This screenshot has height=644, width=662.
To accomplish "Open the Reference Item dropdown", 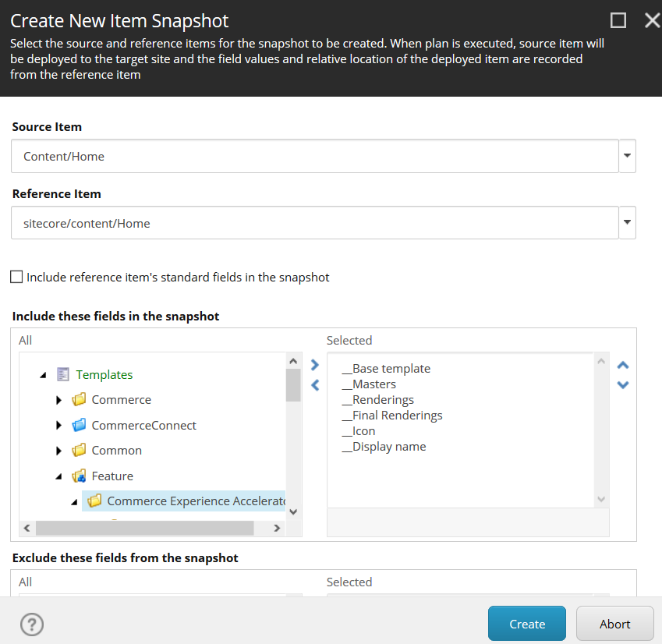I will 628,223.
